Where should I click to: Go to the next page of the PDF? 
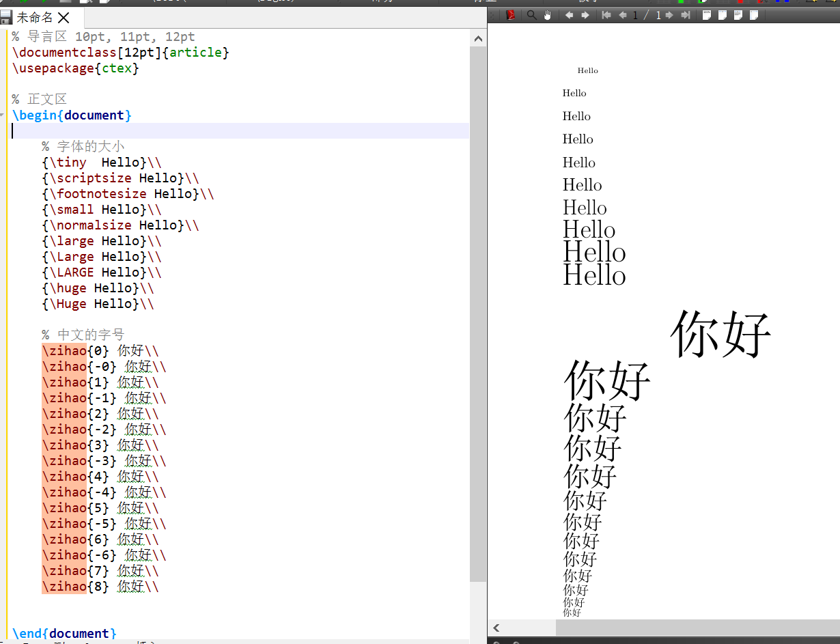click(671, 15)
